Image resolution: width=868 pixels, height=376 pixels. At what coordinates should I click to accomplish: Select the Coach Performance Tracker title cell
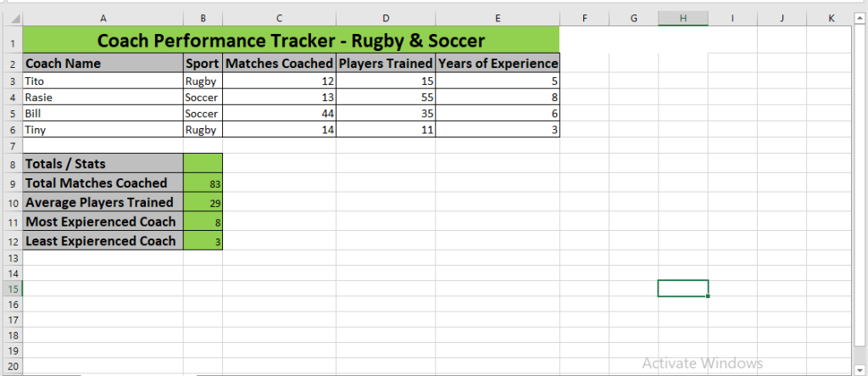coord(291,40)
